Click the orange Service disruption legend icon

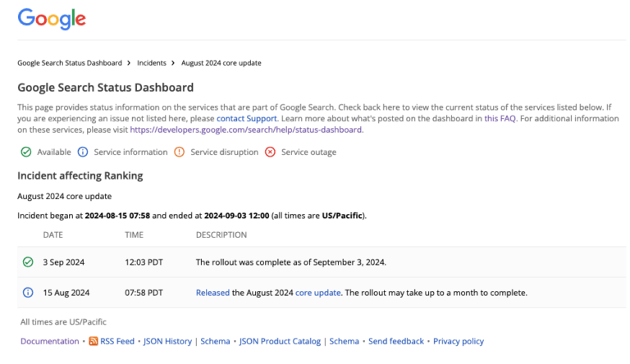click(179, 152)
